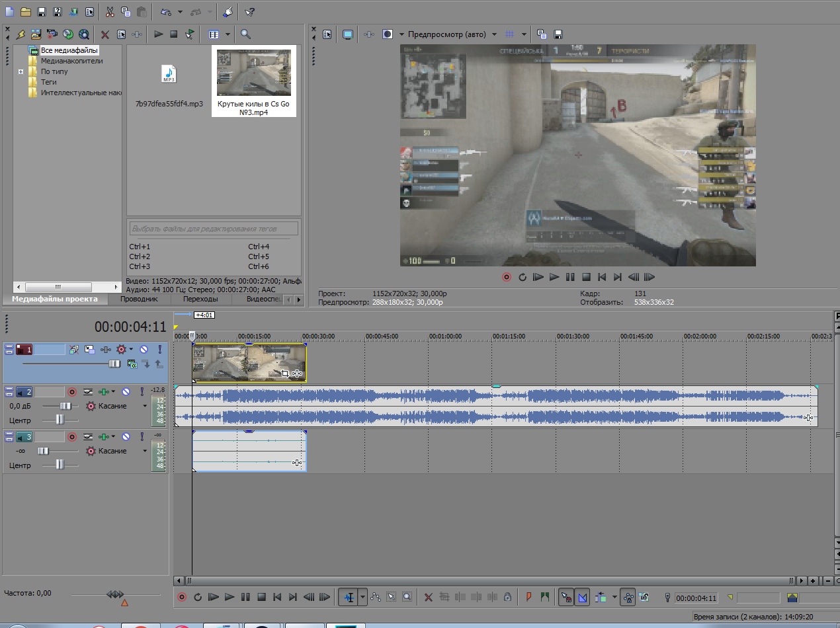Solo video track 1 with exclamation icon
The width and height of the screenshot is (840, 628).
(x=159, y=349)
